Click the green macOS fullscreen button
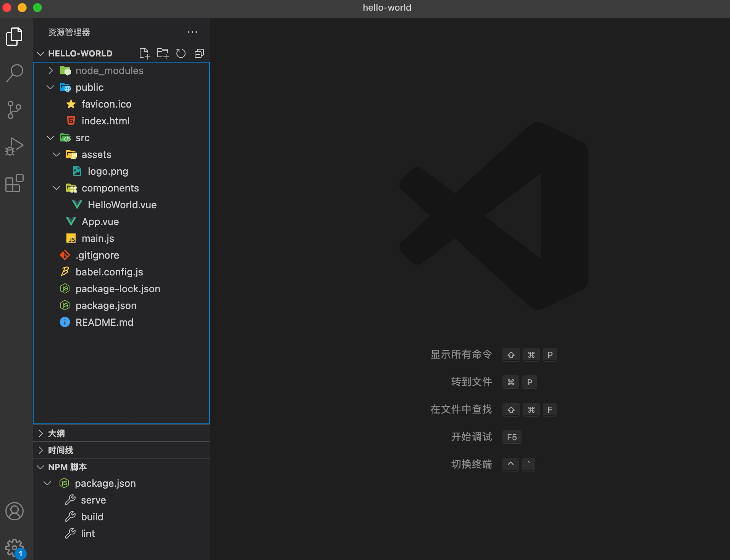 37,8
